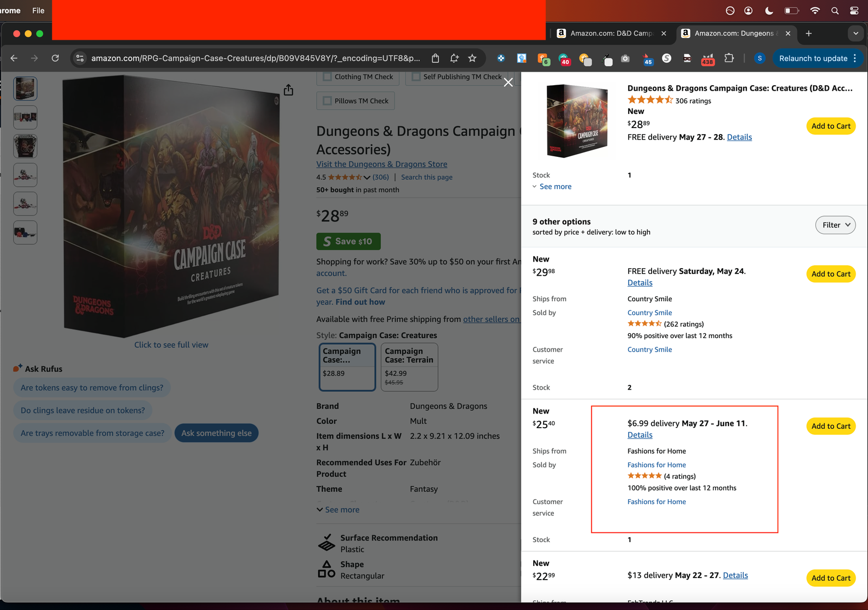
Task: Click the Find out how link
Action: 360,302
